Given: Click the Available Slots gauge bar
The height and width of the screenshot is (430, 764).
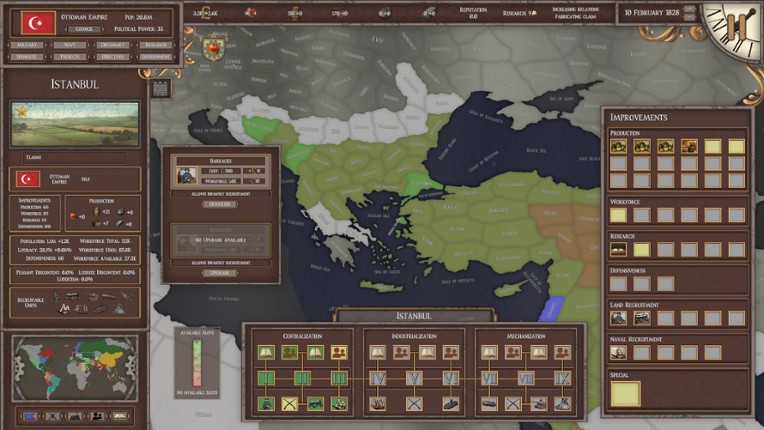Looking at the screenshot, I should pos(196,364).
